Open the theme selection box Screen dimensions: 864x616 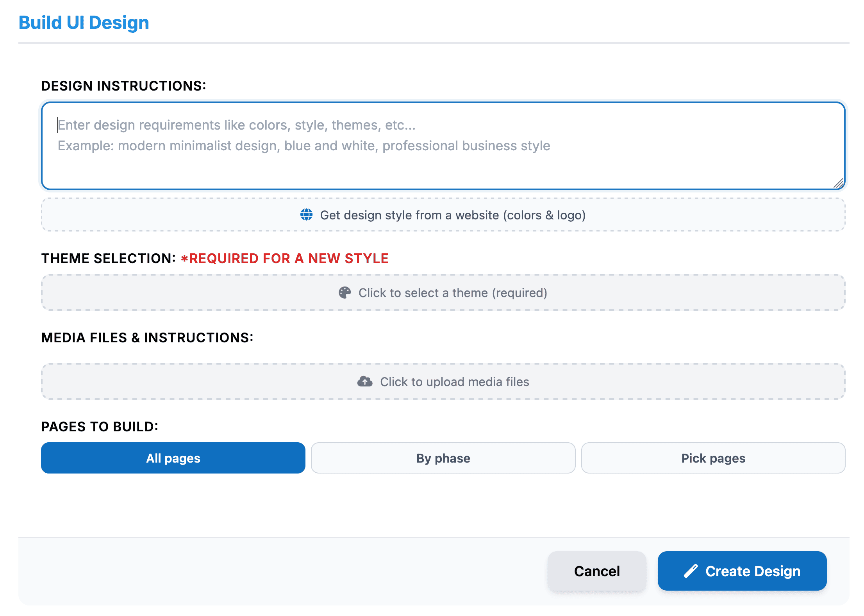pos(443,293)
